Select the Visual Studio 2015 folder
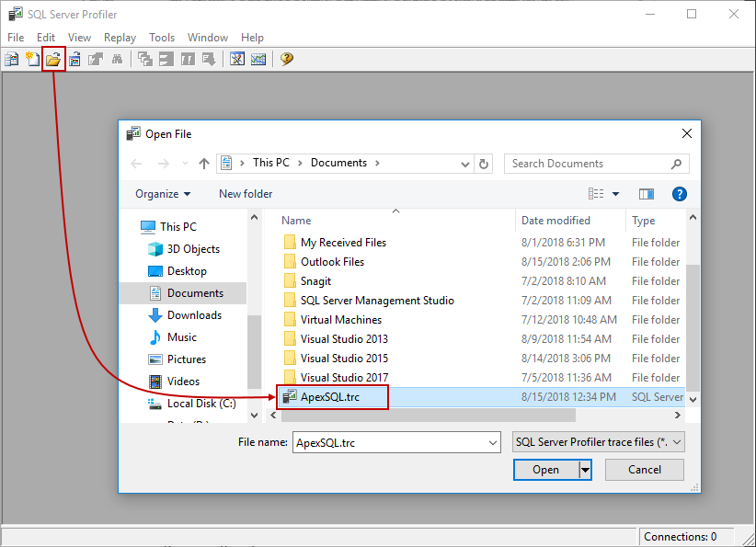The image size is (756, 547). (336, 359)
